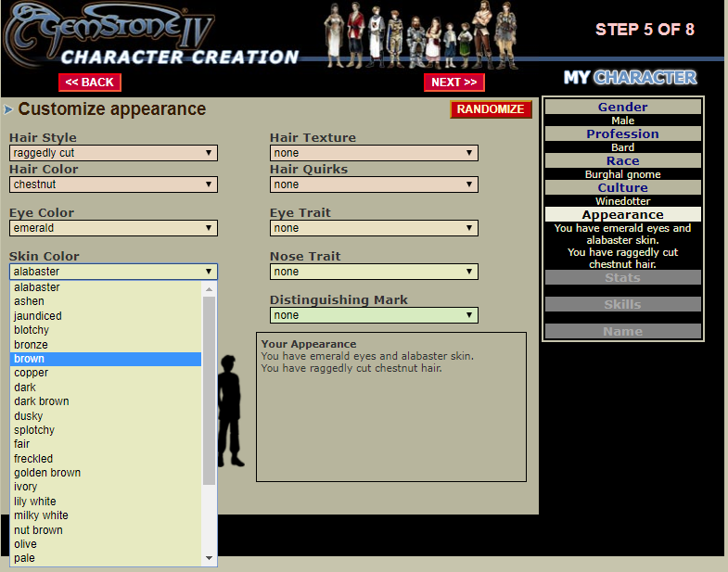This screenshot has height=572, width=728.
Task: Click the races banner image
Action: pyautogui.click(x=420, y=35)
